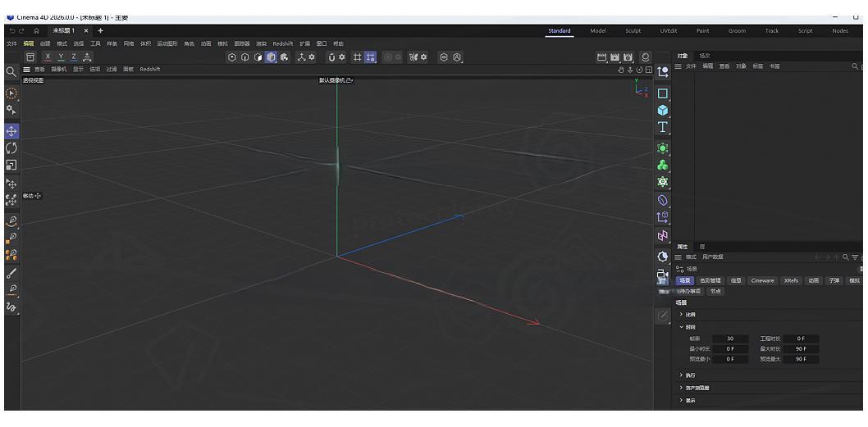This screenshot has height=427, width=868.
Task: Switch to the UVEdit layout tab
Action: point(669,31)
